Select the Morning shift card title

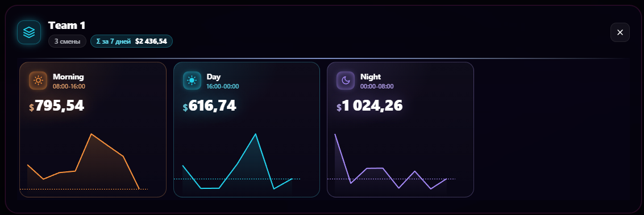[68, 77]
